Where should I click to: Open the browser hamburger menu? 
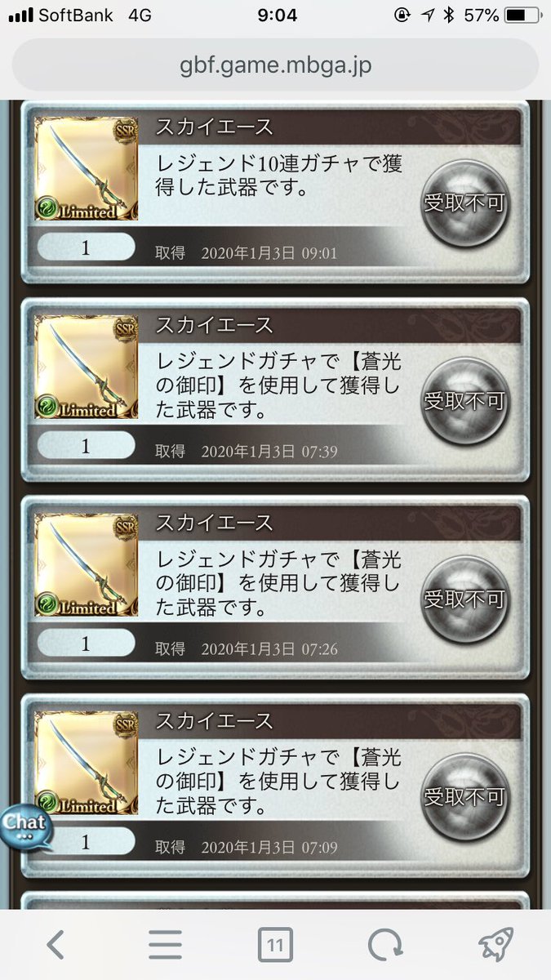point(166,945)
